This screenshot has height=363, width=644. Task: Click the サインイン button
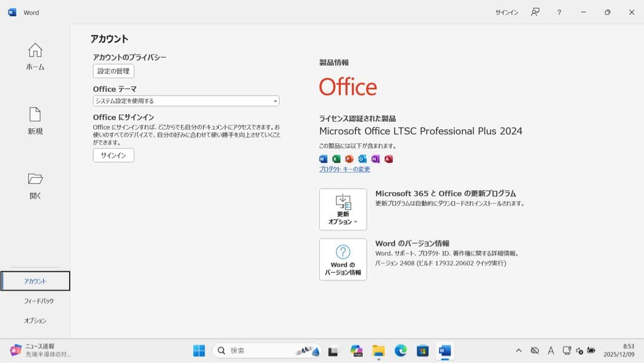point(113,155)
